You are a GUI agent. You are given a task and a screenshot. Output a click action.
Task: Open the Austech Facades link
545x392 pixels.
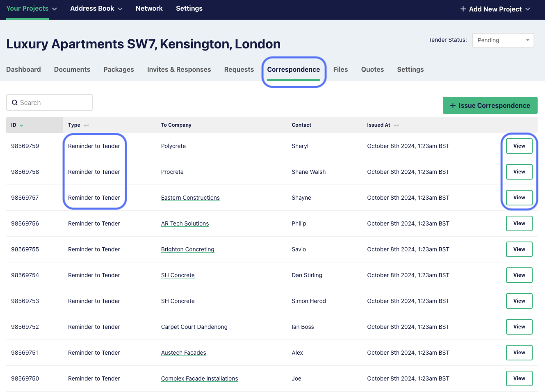pos(184,353)
